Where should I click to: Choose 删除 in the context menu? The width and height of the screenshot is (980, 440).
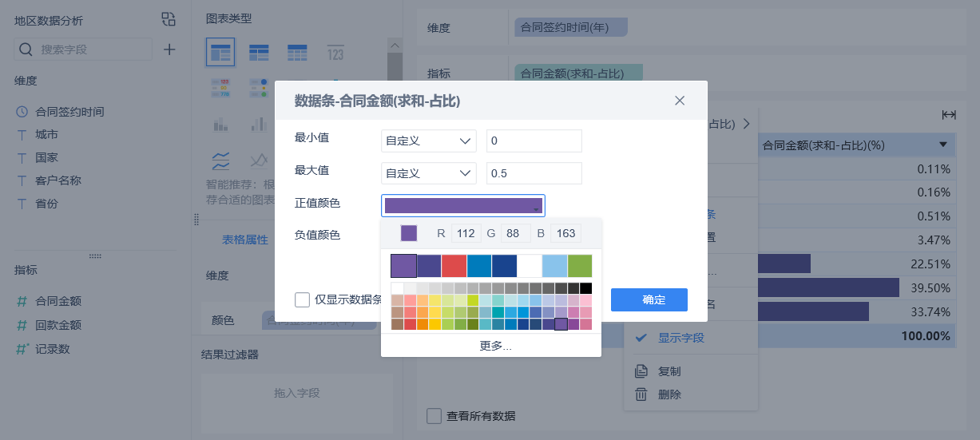(x=669, y=394)
